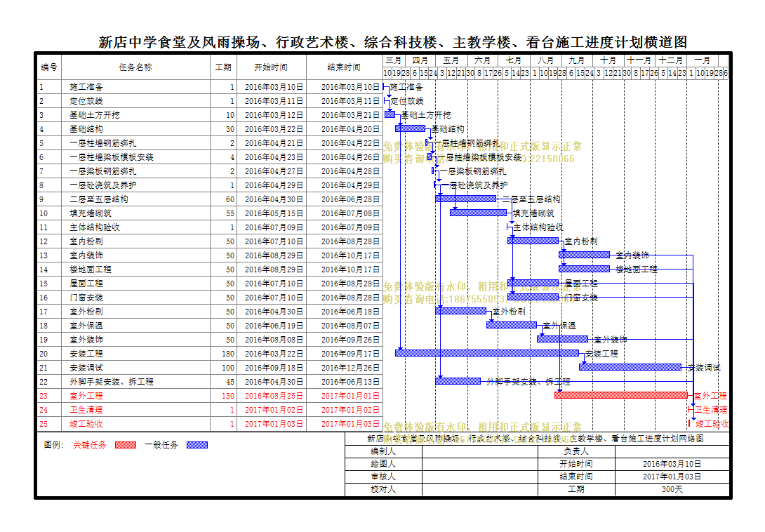This screenshot has height=532, width=765.
Task: Select the 二层至五层结构 task name
Action: tap(99, 199)
